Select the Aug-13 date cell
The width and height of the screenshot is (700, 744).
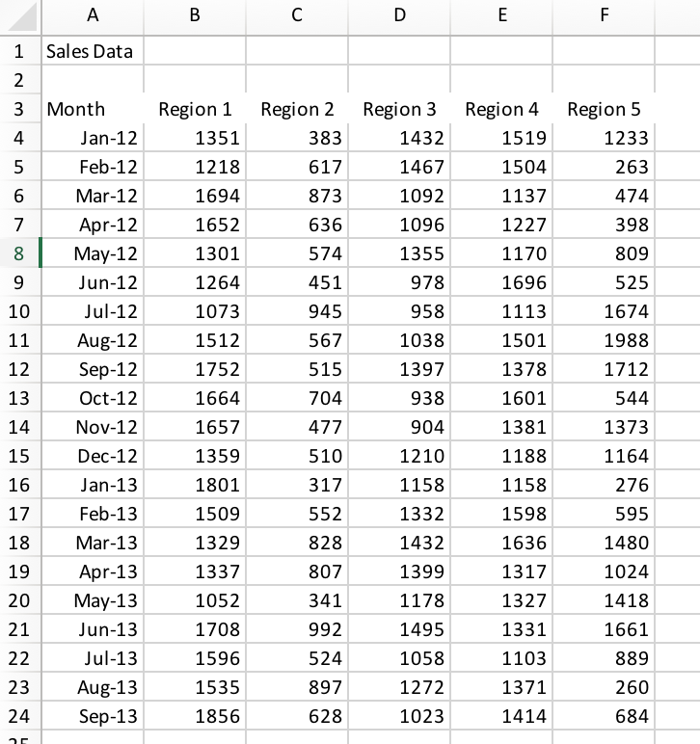93,687
